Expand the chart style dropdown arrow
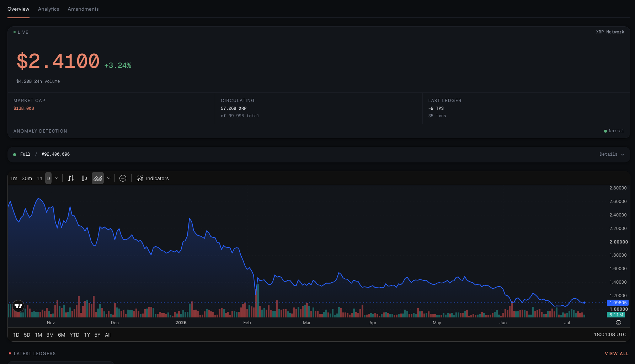This screenshot has height=364, width=635. [x=109, y=178]
